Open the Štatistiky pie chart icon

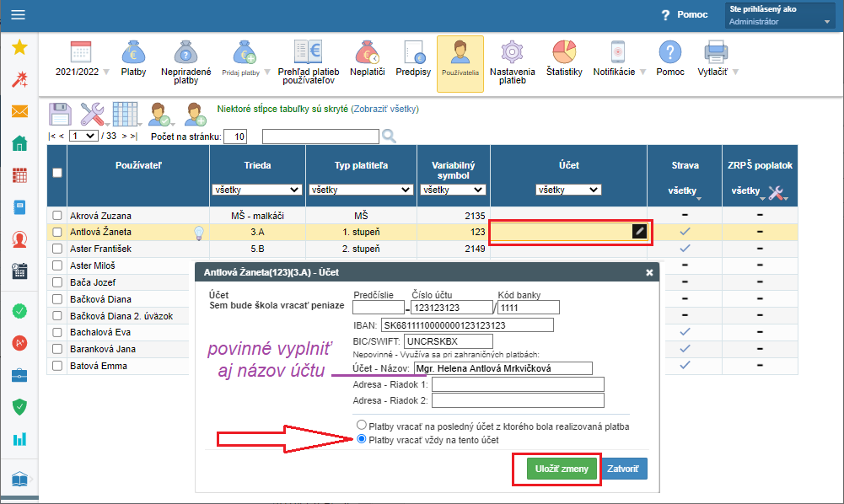(563, 57)
